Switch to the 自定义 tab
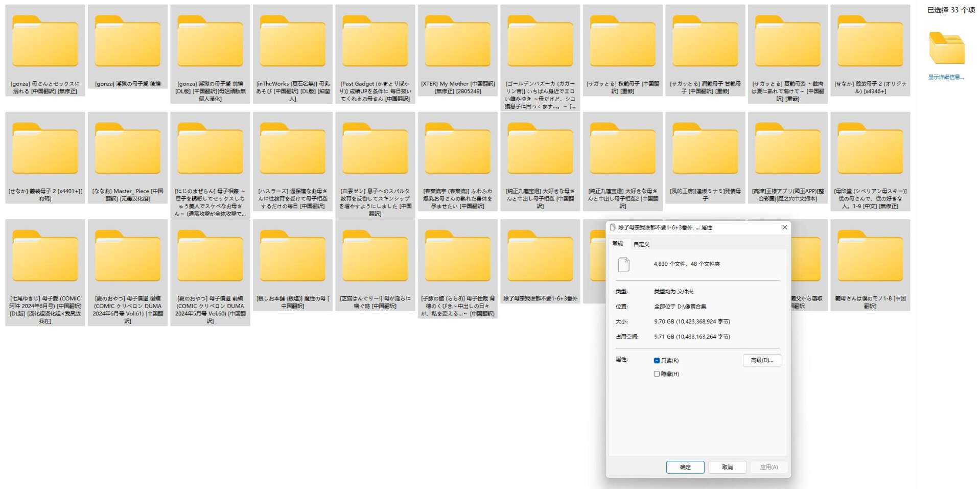Viewport: 980px width, 489px height. point(641,244)
